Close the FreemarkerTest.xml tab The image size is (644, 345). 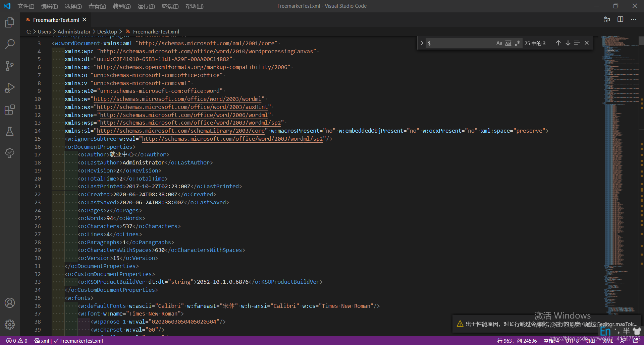click(85, 20)
